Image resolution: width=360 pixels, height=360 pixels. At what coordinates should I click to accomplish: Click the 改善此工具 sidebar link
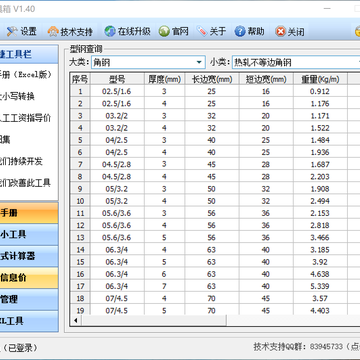coord(25,183)
